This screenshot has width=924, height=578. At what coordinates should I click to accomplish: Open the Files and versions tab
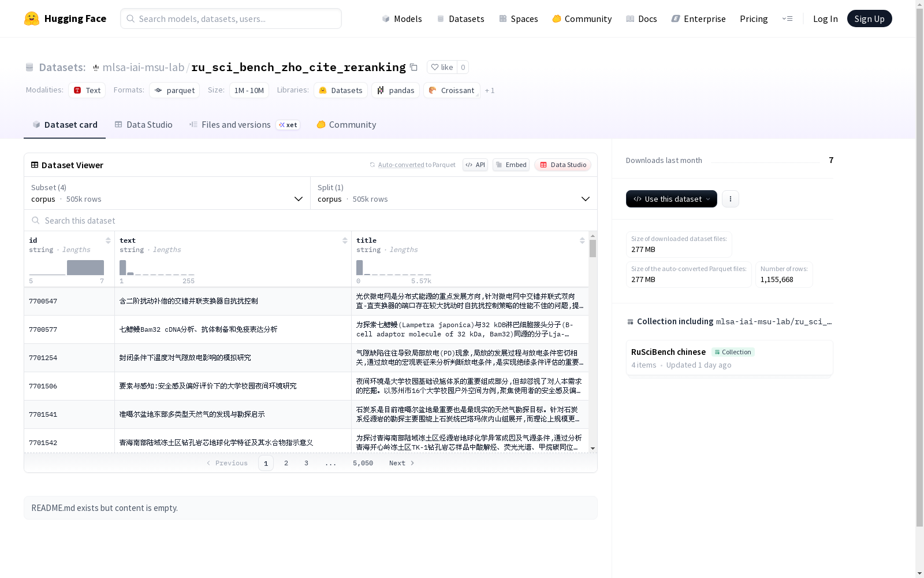[245, 125]
